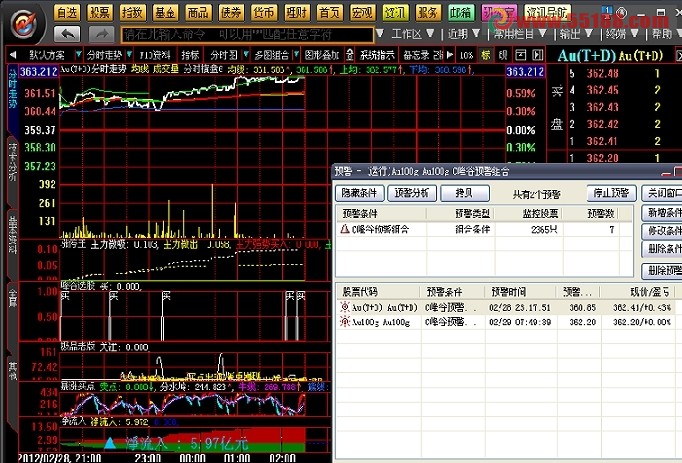682x463 pixels.
Task: Click the 关闭窗口 button in the alert dialog
Action: (662, 193)
